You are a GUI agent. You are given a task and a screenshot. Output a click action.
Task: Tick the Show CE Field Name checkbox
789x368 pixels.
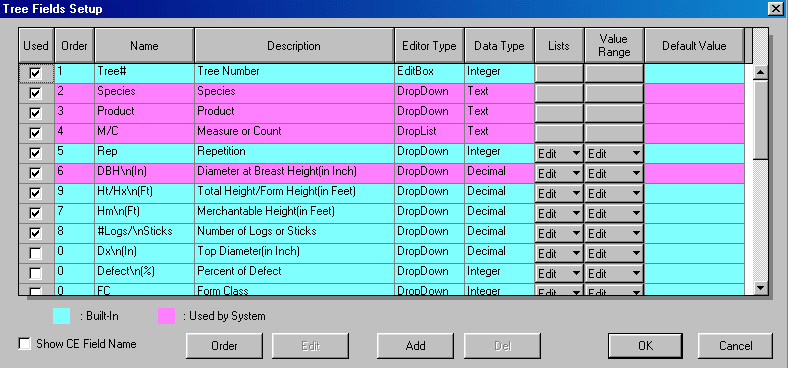click(24, 344)
